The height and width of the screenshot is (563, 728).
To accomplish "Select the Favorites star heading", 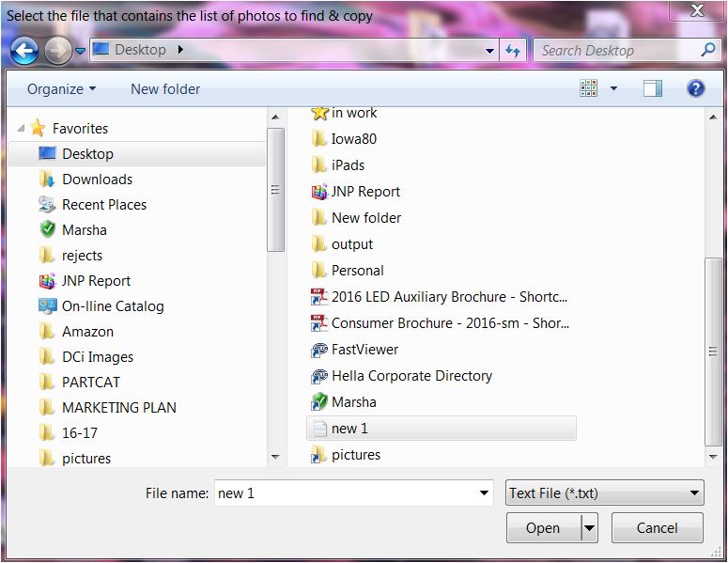I will coord(70,128).
